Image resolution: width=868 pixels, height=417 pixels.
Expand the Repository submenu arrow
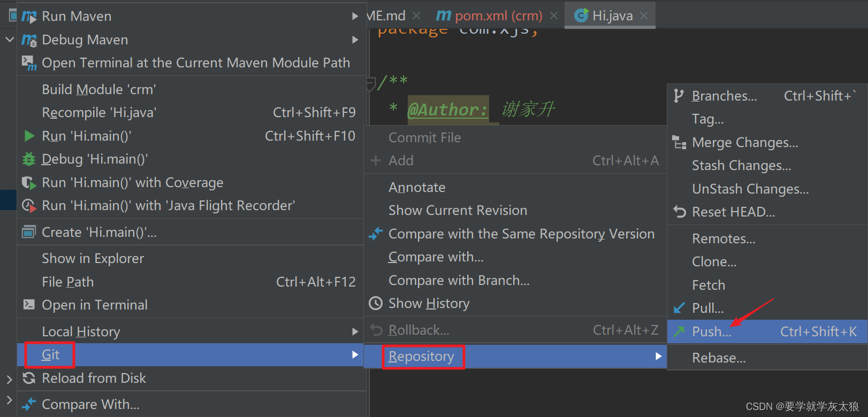(x=658, y=356)
